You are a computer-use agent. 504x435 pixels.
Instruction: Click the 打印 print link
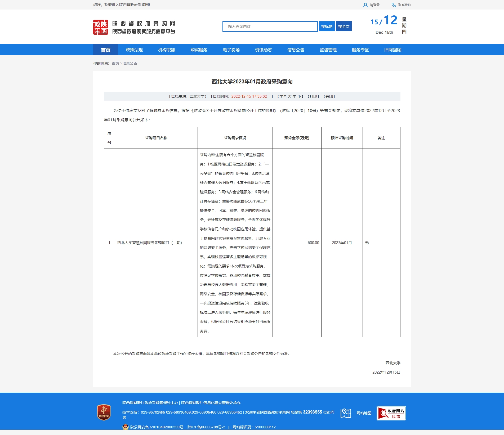pyautogui.click(x=313, y=96)
